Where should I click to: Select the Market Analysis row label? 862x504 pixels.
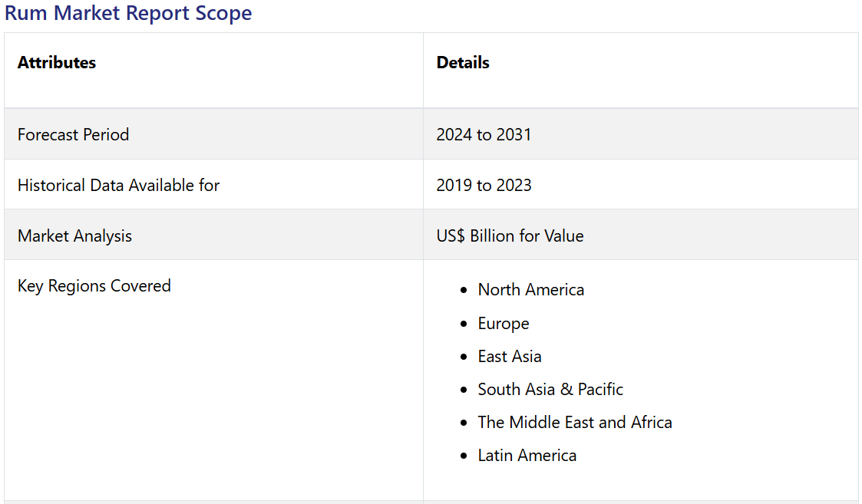tap(74, 236)
